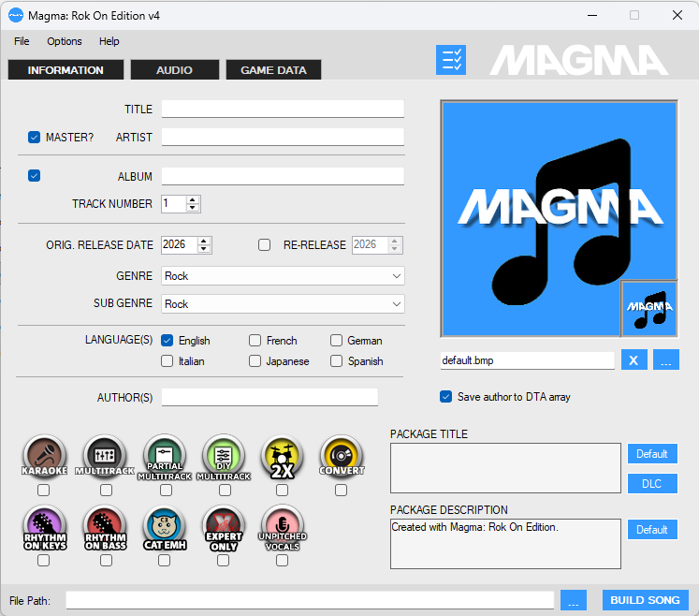Browse for album art with ellipsis button

[x=666, y=360]
